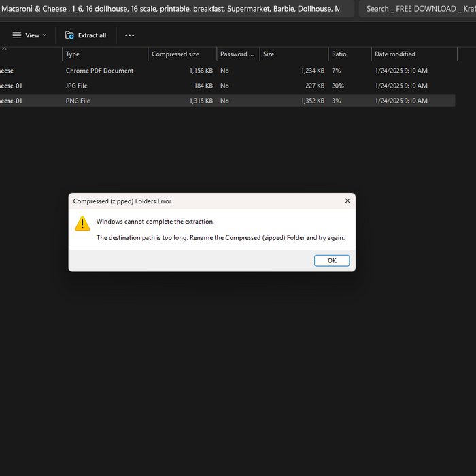
Task: Click the 1,315 KB compressed size cell
Action: [201, 101]
